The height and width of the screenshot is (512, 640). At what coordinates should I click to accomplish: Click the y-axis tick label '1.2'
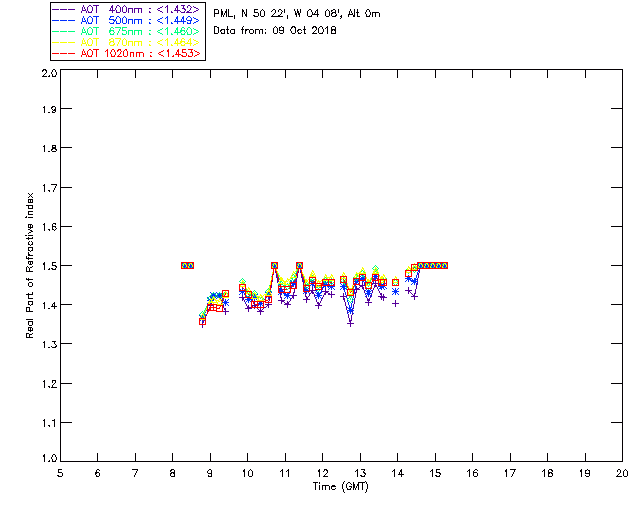pos(49,384)
